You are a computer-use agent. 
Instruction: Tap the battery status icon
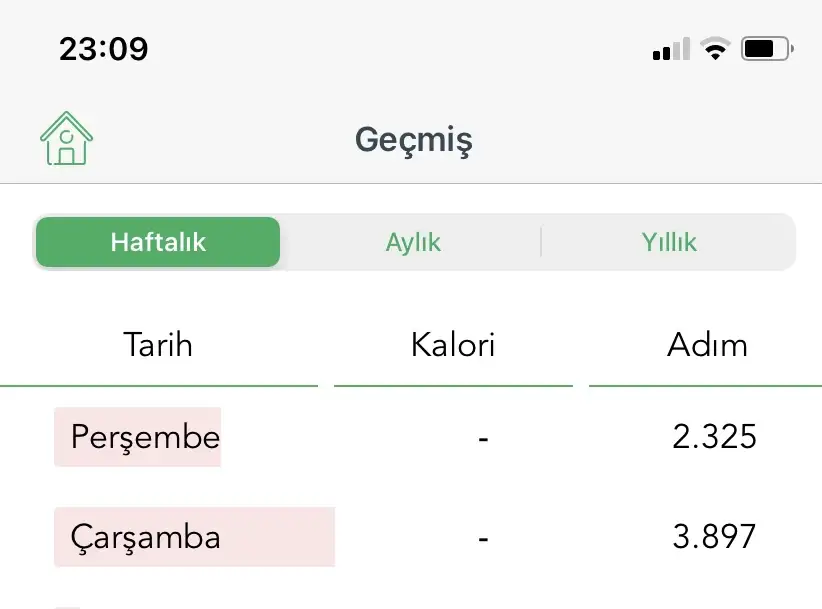pos(766,49)
